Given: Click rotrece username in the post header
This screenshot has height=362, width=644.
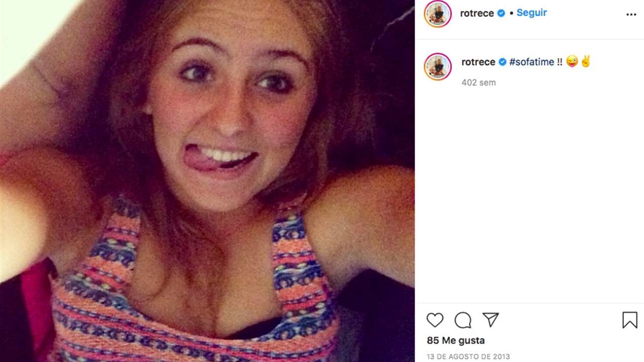Looking at the screenshot, I should (x=477, y=14).
